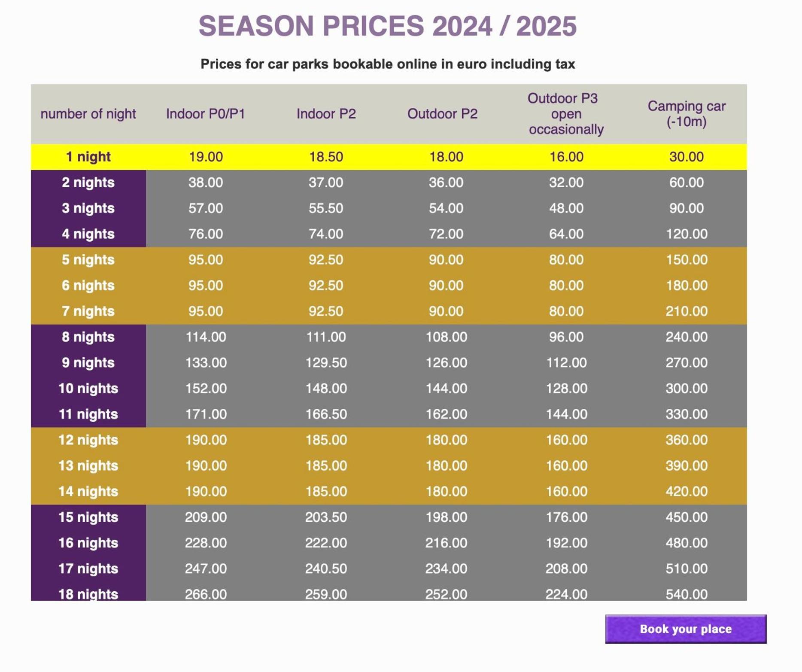Image resolution: width=802 pixels, height=672 pixels.
Task: Click the Outdoor P3 open occasionally header
Action: pyautogui.click(x=566, y=114)
